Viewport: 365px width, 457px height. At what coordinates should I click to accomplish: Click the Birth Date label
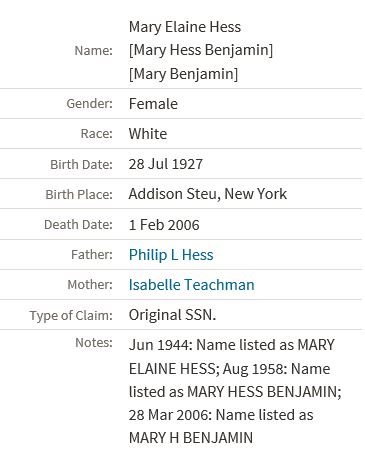[81, 165]
